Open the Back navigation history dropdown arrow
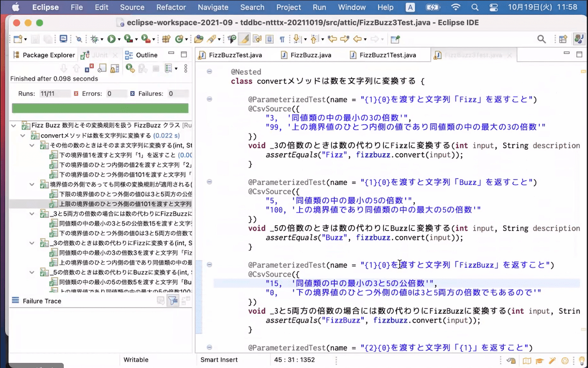588x368 pixels. coord(365,39)
